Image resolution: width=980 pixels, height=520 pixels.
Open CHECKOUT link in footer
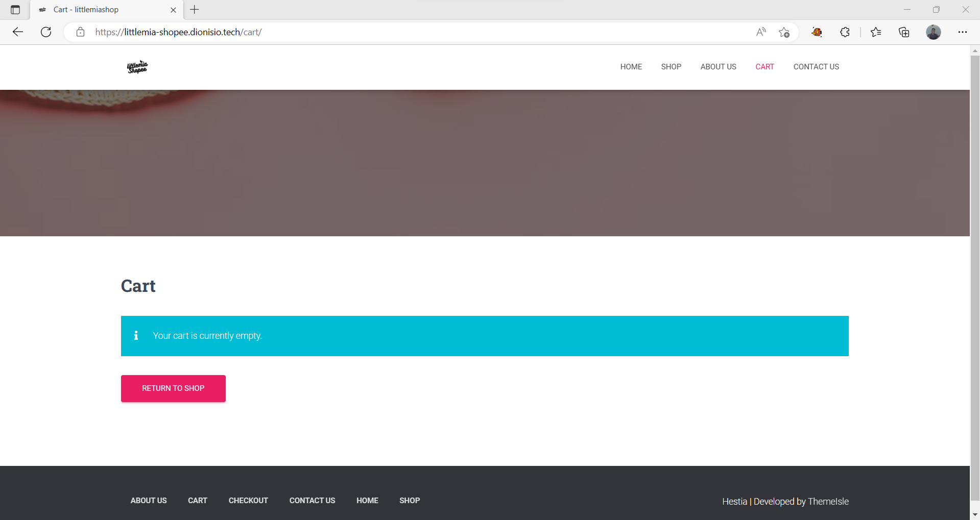(x=248, y=501)
